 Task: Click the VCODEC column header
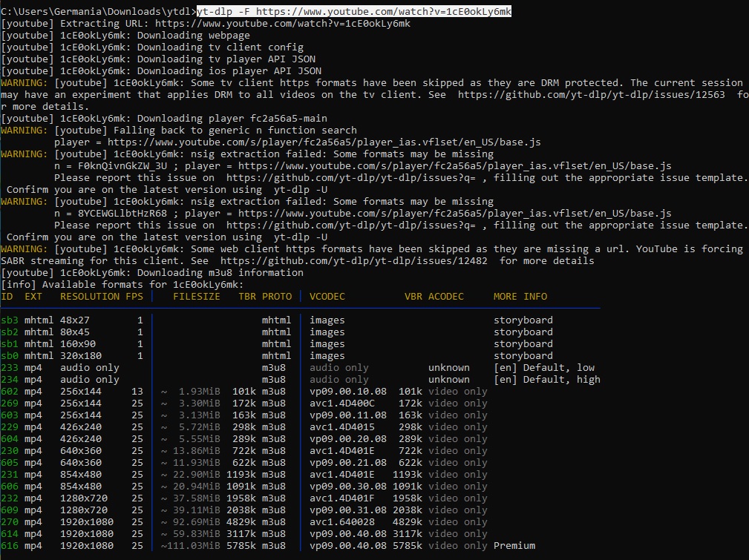[327, 297]
